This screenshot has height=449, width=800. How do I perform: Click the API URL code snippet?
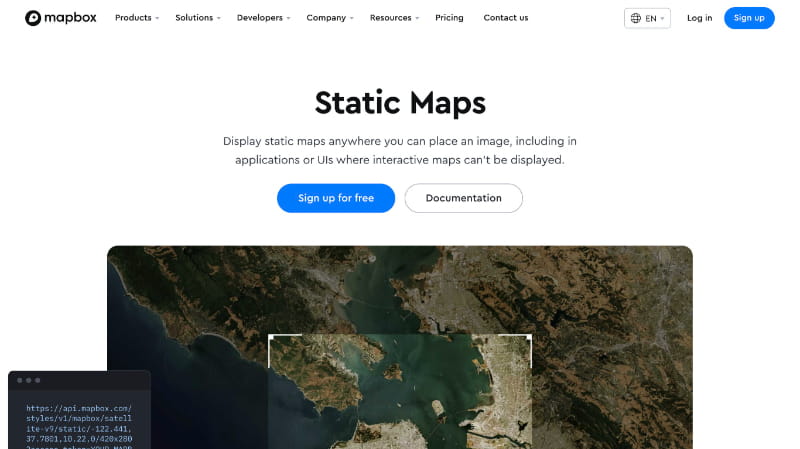click(79, 427)
